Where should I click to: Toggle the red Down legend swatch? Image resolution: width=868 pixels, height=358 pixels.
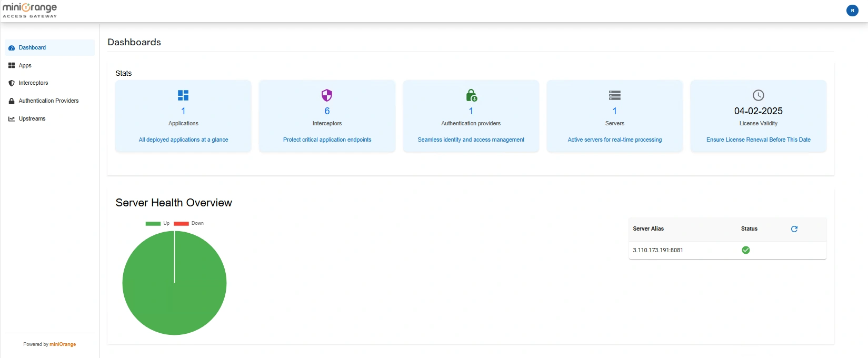[x=181, y=224]
